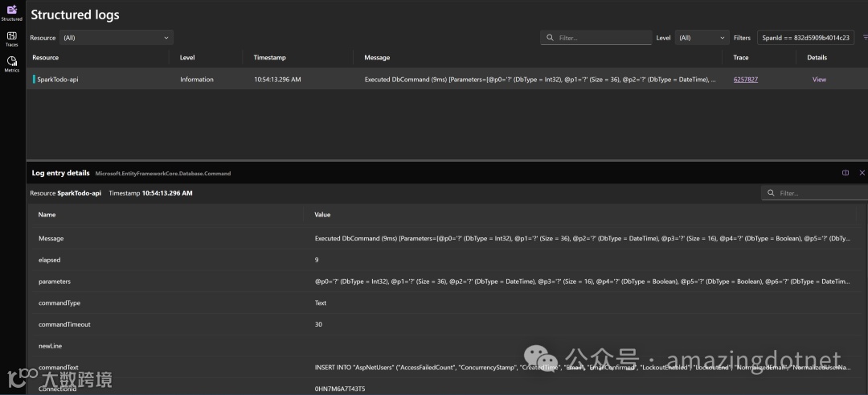Select the elapsed value 9

317,261
